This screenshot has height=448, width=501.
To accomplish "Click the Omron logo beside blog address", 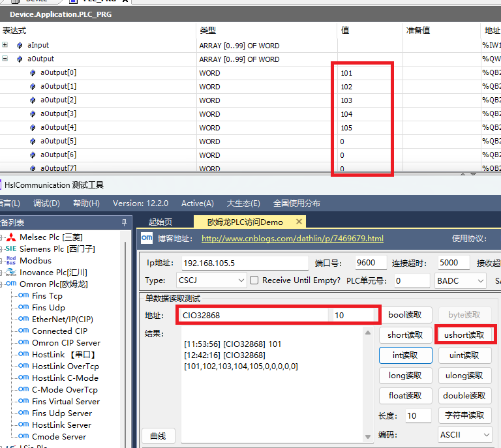I will pos(147,239).
